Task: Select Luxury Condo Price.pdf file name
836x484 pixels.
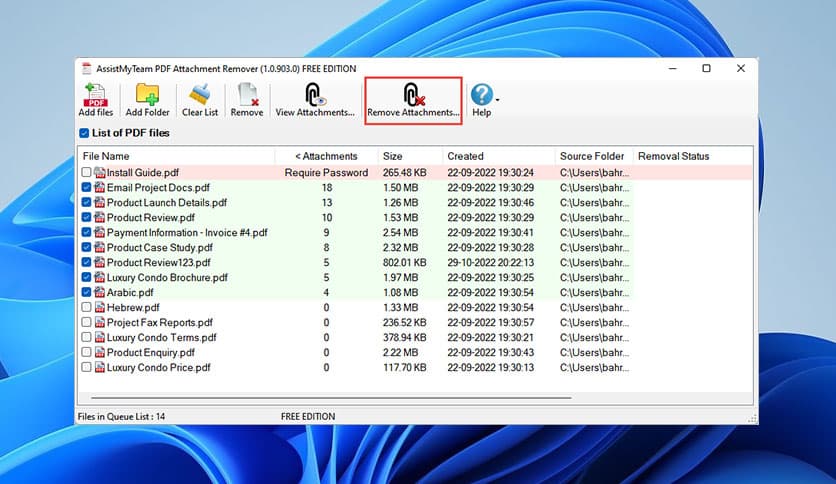Action: tap(158, 367)
